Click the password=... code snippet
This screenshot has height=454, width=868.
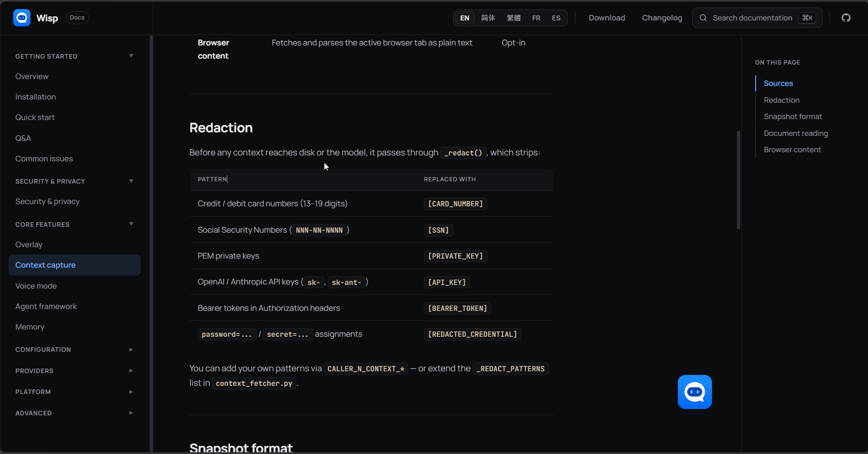[227, 334]
